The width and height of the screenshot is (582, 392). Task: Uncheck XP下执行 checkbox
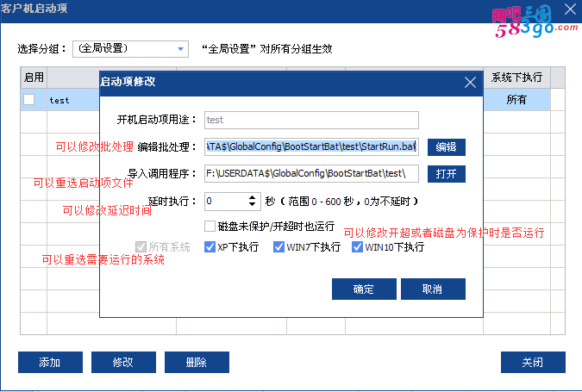click(210, 246)
